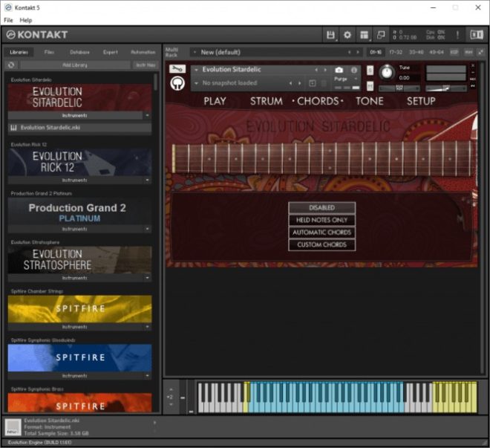The image size is (490, 448).
Task: Adjust the instrument volume slider
Action: (x=446, y=88)
